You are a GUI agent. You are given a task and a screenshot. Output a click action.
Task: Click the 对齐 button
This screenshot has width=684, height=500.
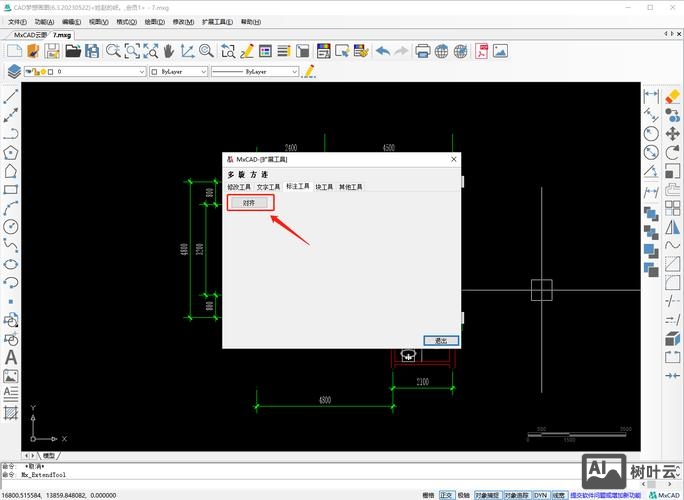tap(249, 202)
